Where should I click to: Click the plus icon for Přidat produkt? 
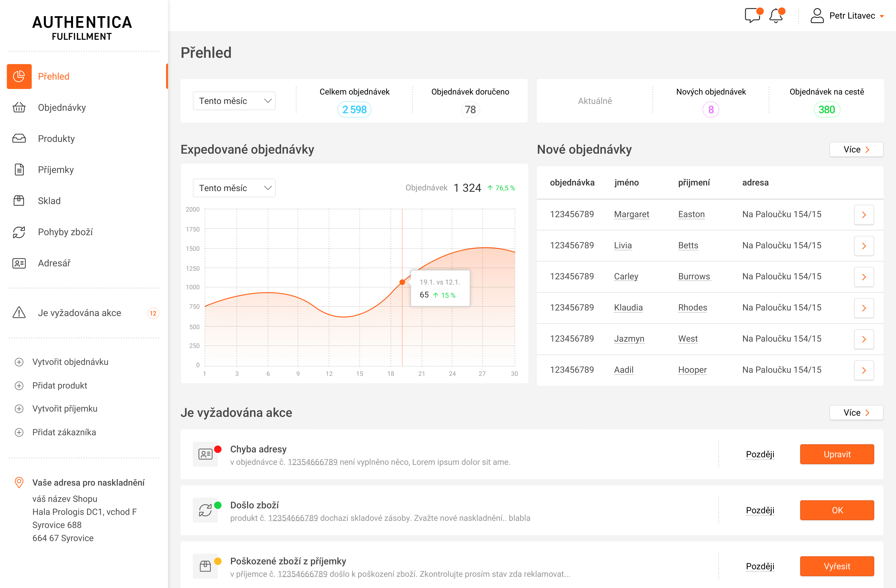(x=19, y=386)
